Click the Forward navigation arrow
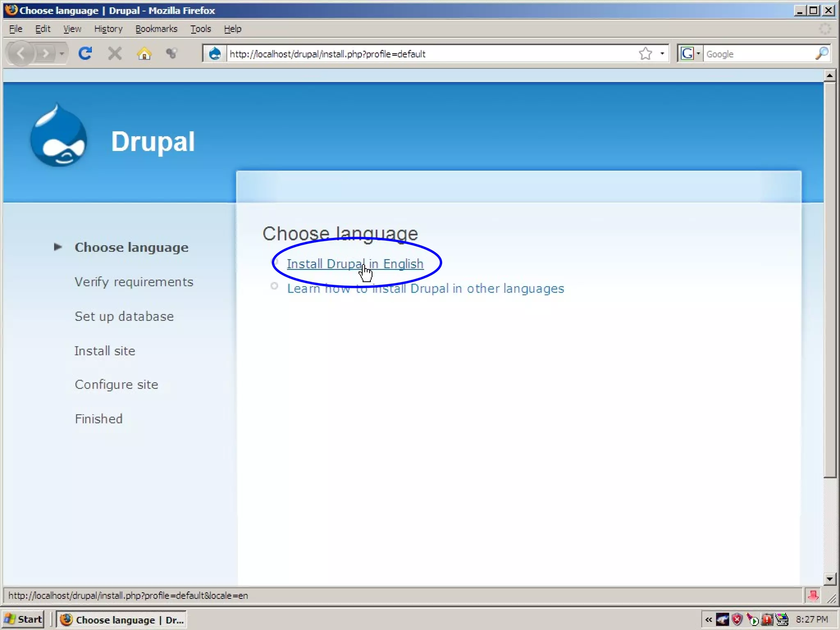 [x=46, y=54]
